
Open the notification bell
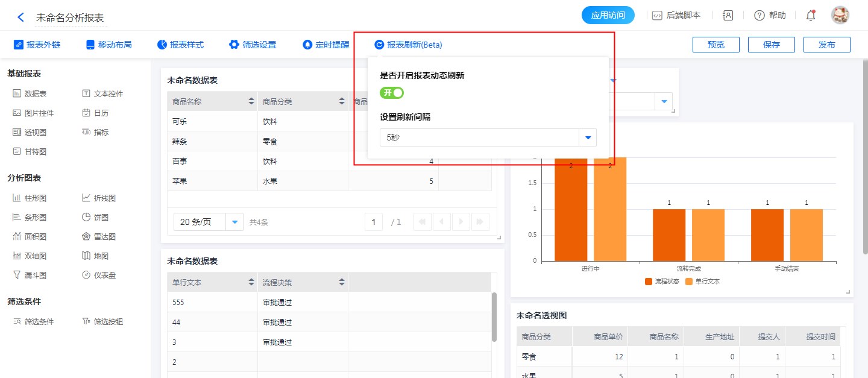[x=811, y=16]
